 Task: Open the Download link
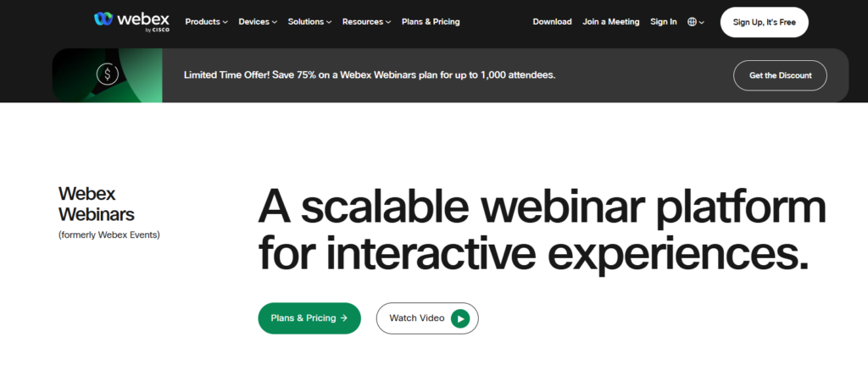(x=552, y=22)
